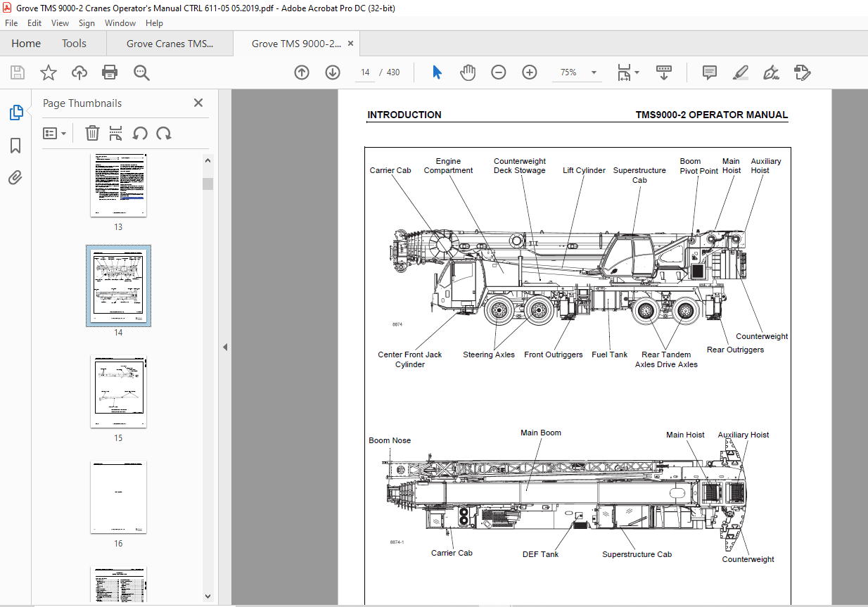
Task: Click the upload to cloud icon
Action: tap(79, 72)
